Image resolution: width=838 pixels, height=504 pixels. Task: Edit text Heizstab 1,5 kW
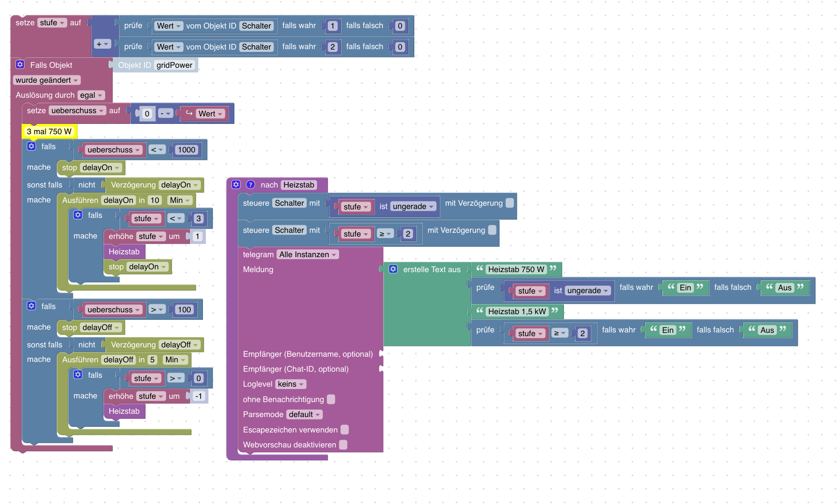(517, 311)
